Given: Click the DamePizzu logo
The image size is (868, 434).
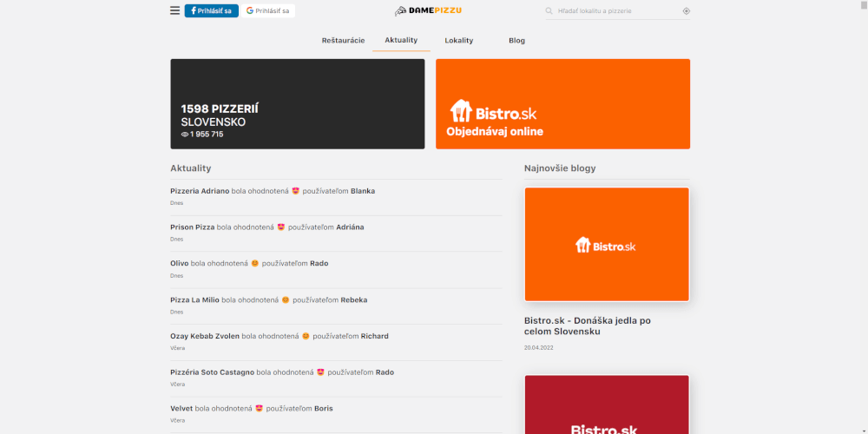Looking at the screenshot, I should tap(428, 11).
